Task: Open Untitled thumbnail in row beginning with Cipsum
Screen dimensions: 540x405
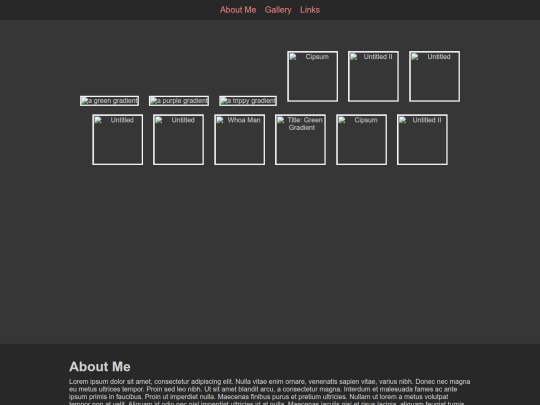Action: pos(435,76)
